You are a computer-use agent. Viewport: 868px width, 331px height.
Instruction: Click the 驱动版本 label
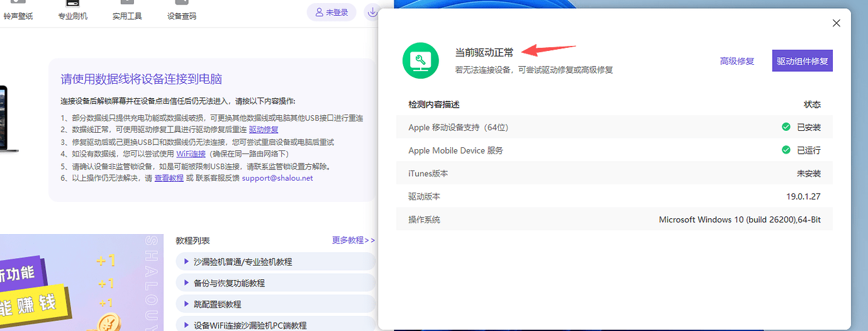pyautogui.click(x=425, y=196)
